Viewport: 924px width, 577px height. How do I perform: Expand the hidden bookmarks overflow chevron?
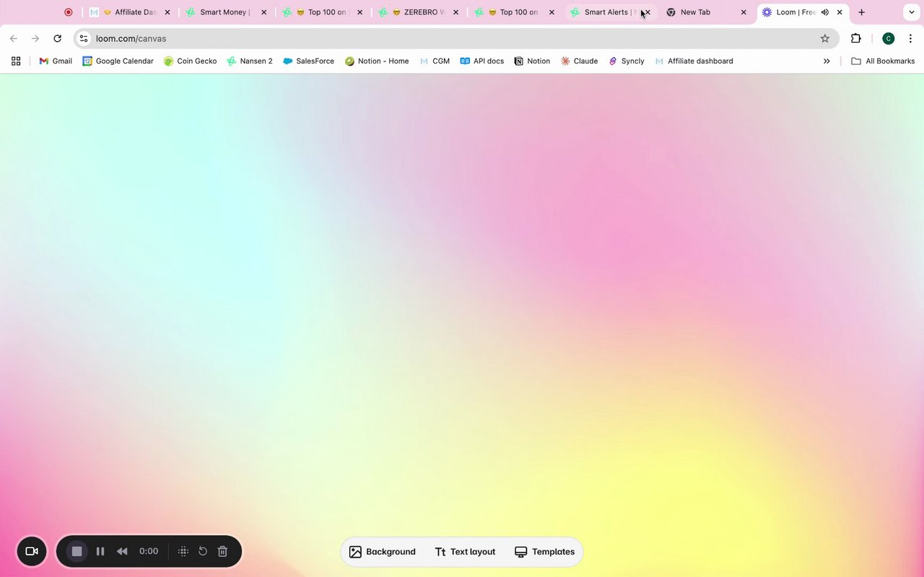(x=827, y=61)
